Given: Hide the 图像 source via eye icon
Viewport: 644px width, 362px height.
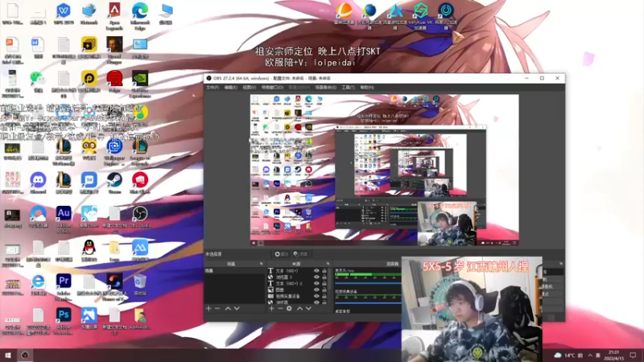Looking at the screenshot, I should click(x=316, y=290).
